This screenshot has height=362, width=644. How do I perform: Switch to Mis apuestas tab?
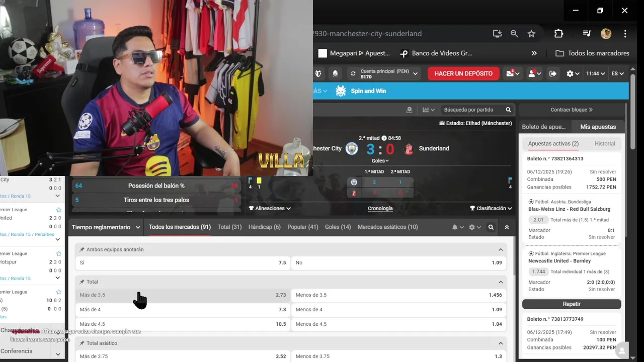click(598, 127)
